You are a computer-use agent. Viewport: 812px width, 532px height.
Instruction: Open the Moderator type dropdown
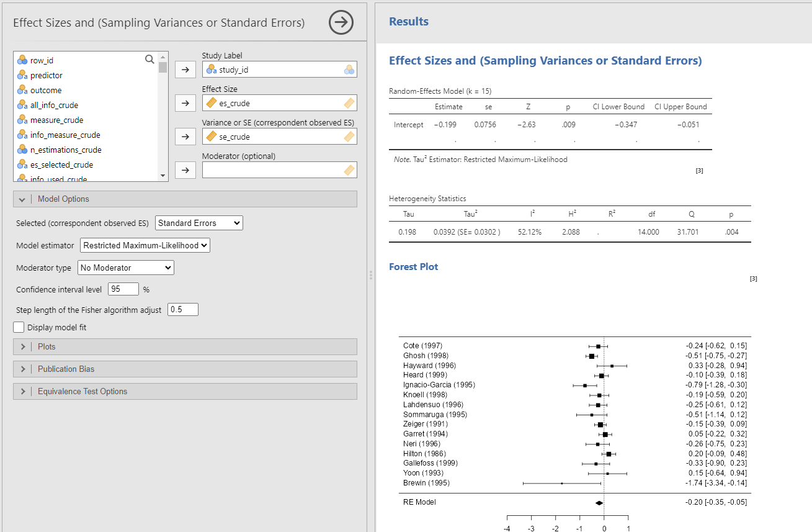125,268
